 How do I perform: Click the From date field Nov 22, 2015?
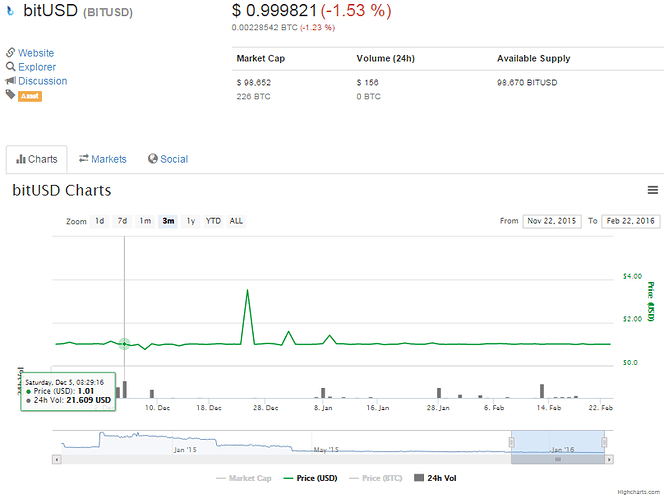pyautogui.click(x=552, y=221)
